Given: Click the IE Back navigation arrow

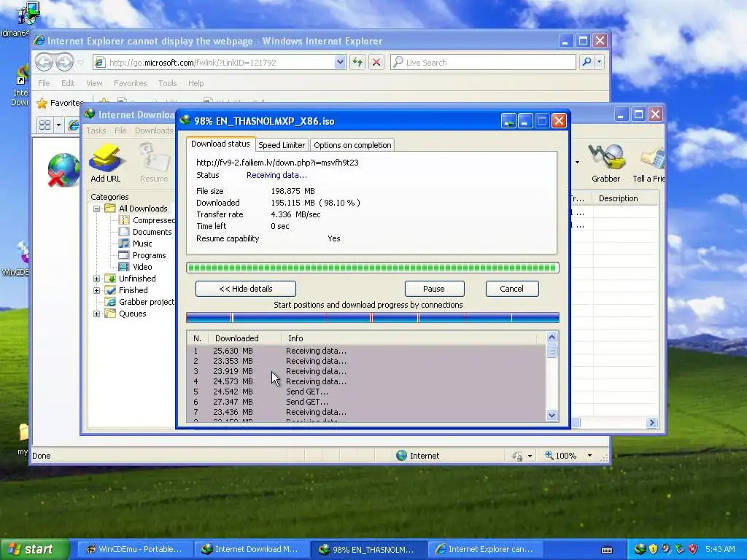Looking at the screenshot, I should tap(44, 62).
